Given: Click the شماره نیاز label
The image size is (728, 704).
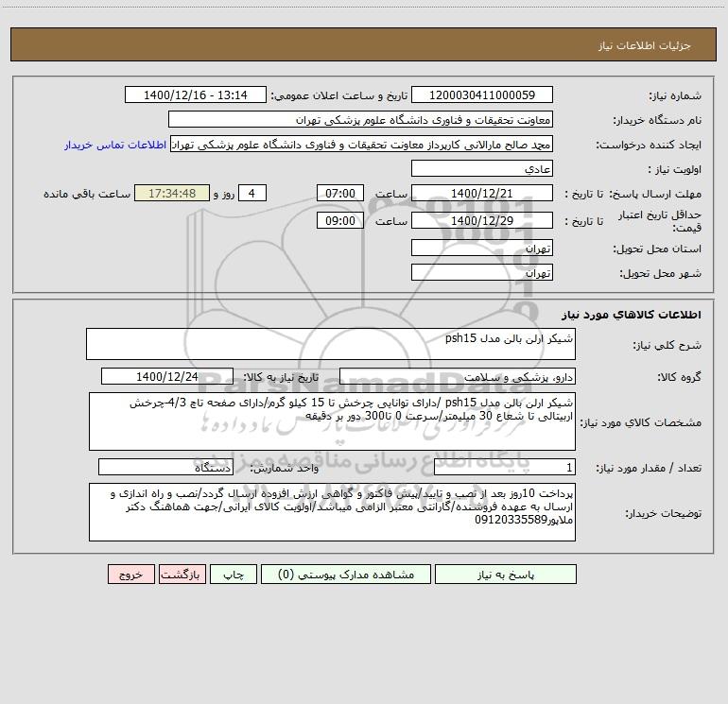Looking at the screenshot, I should (675, 95).
